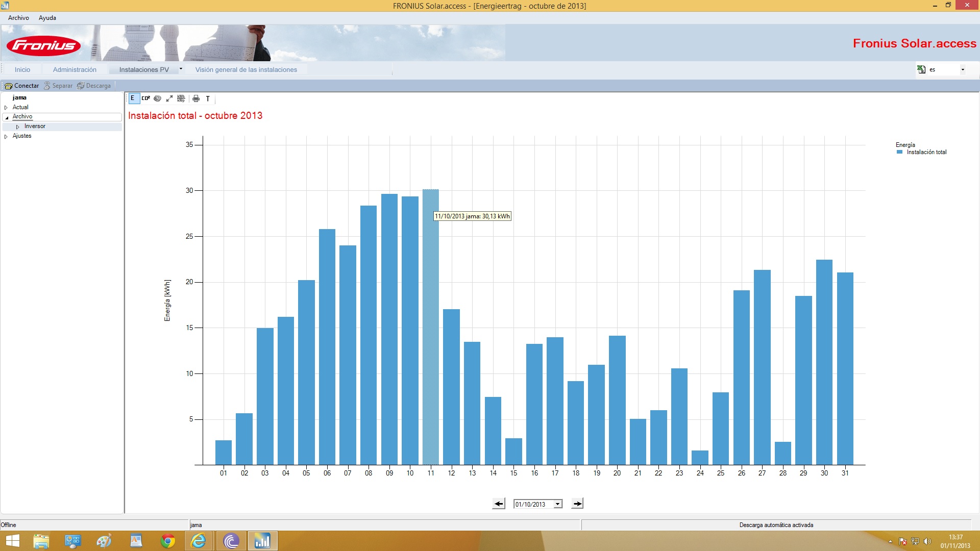Image resolution: width=980 pixels, height=551 pixels.
Task: Toggle the kWh/kWp normalized view
Action: 181,98
